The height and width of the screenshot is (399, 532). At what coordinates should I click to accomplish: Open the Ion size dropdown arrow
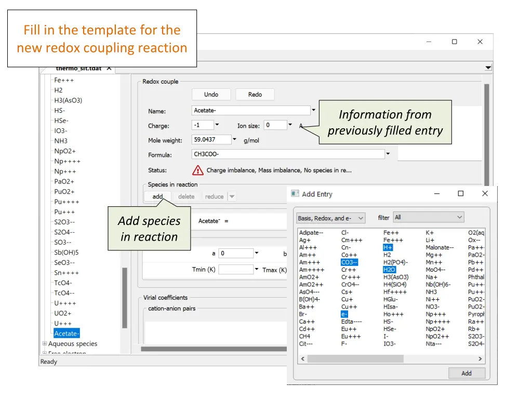(x=290, y=125)
